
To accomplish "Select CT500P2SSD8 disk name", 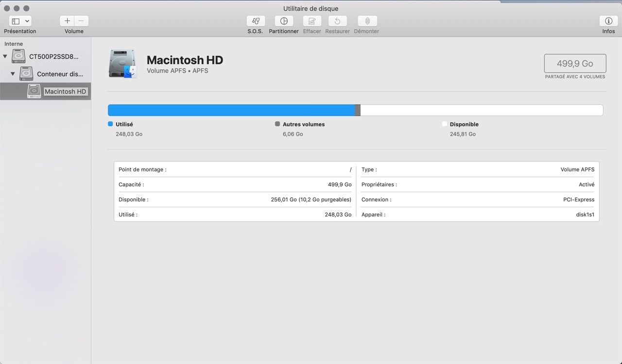I will (53, 56).
